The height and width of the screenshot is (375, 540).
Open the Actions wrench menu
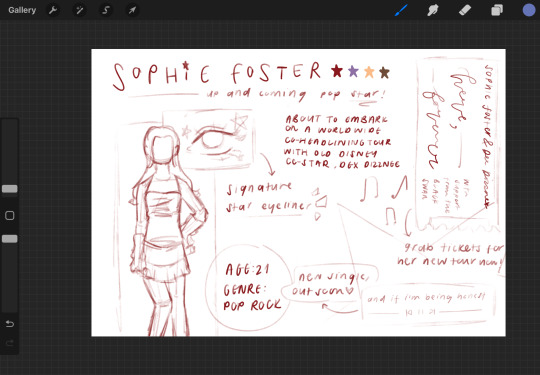[53, 10]
